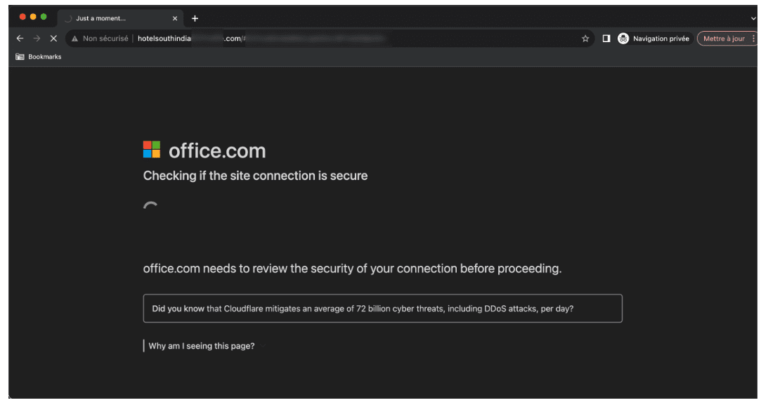Click the Cloudflare fact message box

click(383, 309)
